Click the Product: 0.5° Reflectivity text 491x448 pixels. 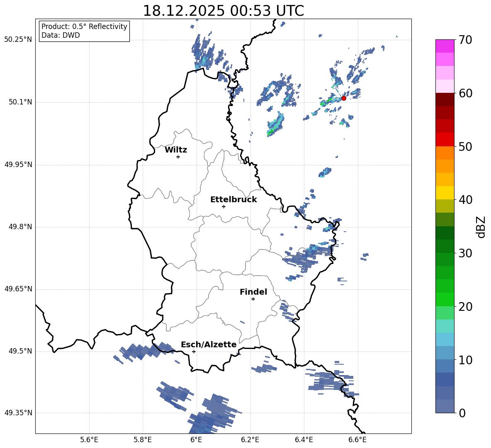(84, 26)
